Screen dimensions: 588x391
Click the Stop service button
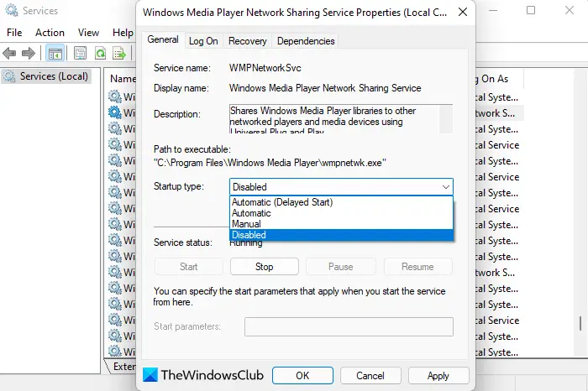(265, 267)
